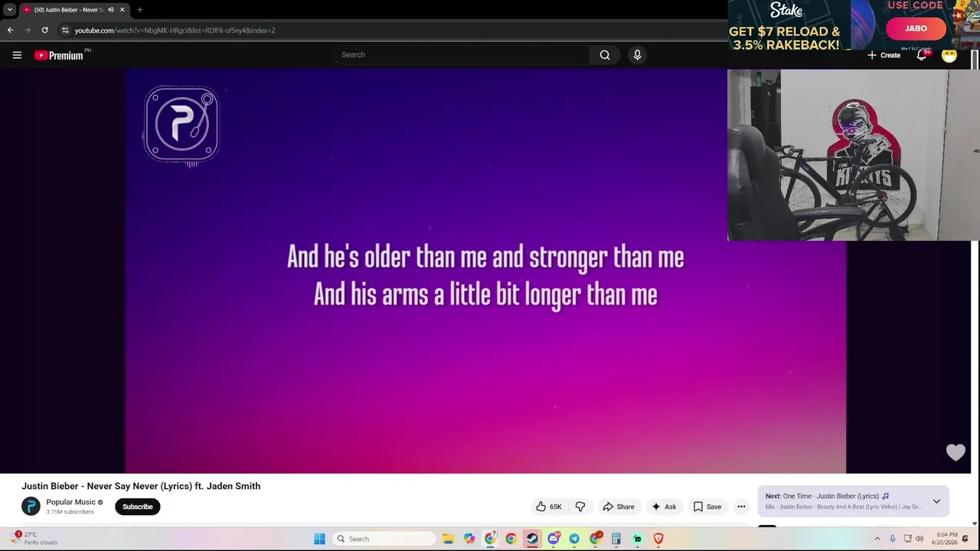The image size is (980, 551).
Task: Click the system tray volume speaker icon
Action: (x=920, y=539)
